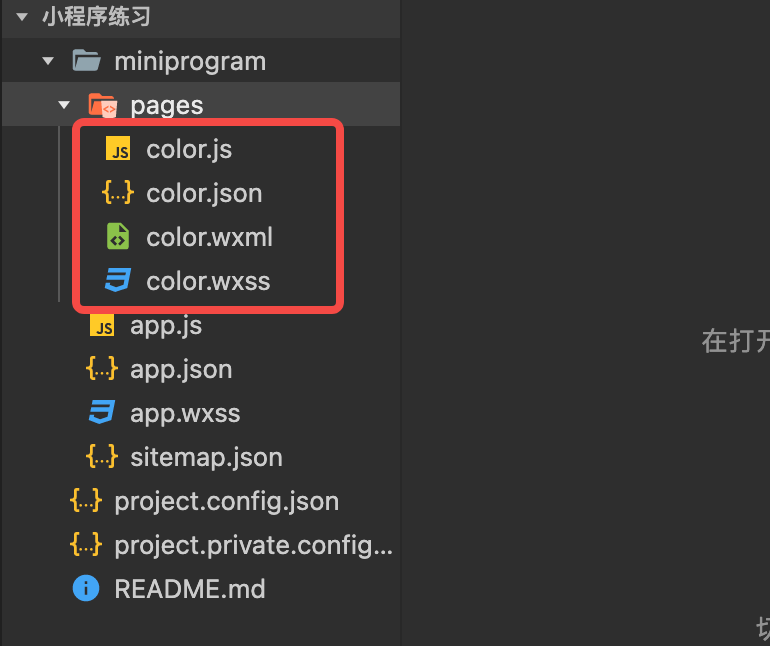
Task: Click the yellow JS icon for color.js
Action: tap(118, 149)
